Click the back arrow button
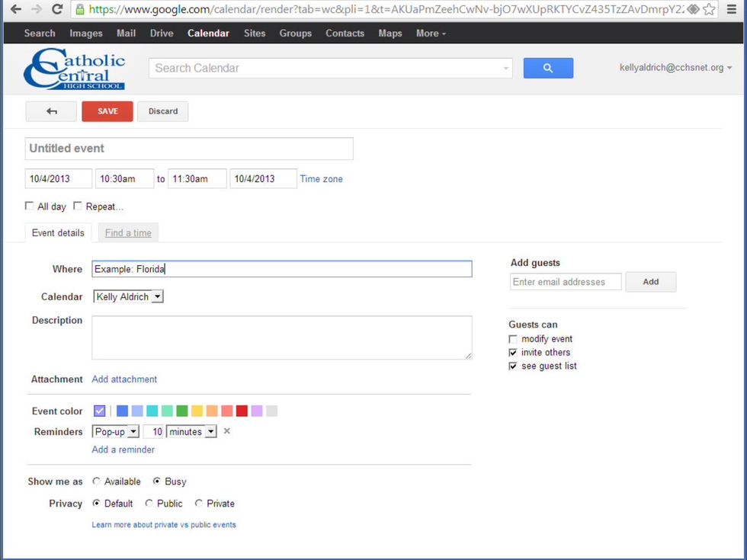 (51, 111)
